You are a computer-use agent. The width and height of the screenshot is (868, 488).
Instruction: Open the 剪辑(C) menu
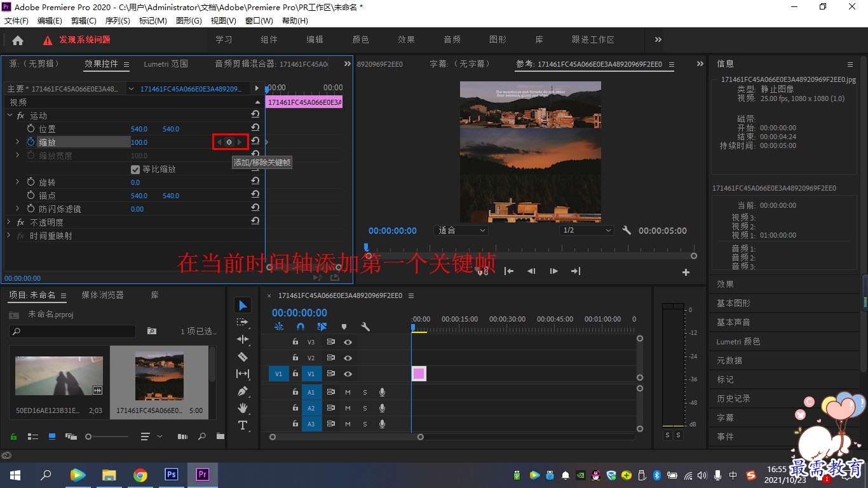click(x=84, y=21)
